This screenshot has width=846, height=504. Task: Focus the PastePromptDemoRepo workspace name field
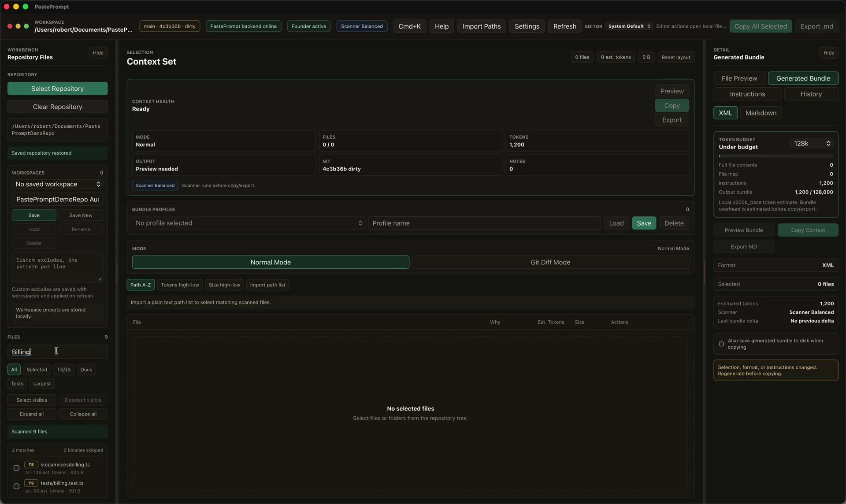(57, 200)
